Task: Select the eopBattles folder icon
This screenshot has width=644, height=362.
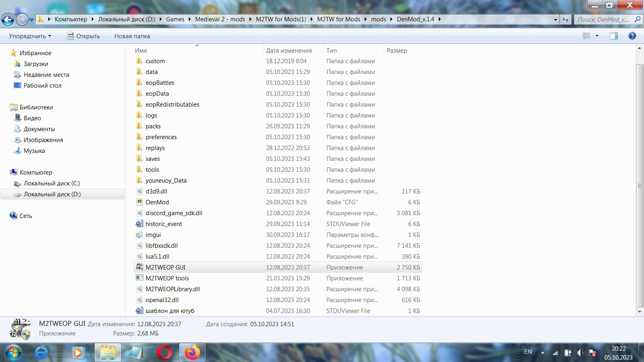Action: coord(139,82)
